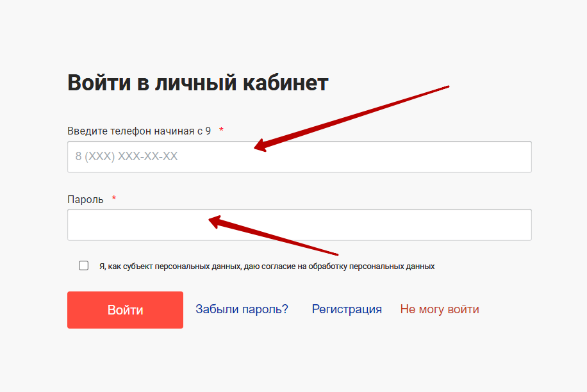Image resolution: width=587 pixels, height=392 pixels.
Task: Focus the Пароль password field
Action: pyautogui.click(x=384, y=225)
